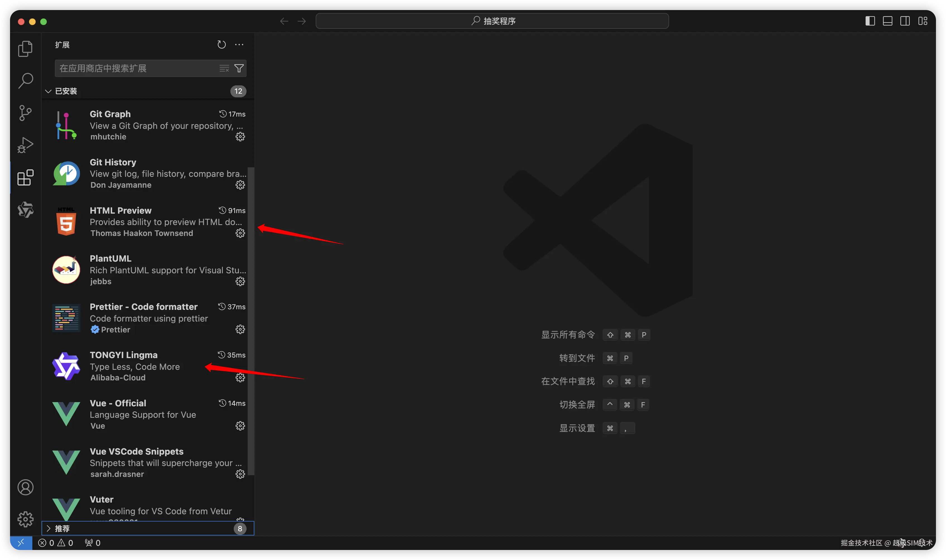The width and height of the screenshot is (946, 560).
Task: Open the extension filter menu
Action: click(239, 68)
